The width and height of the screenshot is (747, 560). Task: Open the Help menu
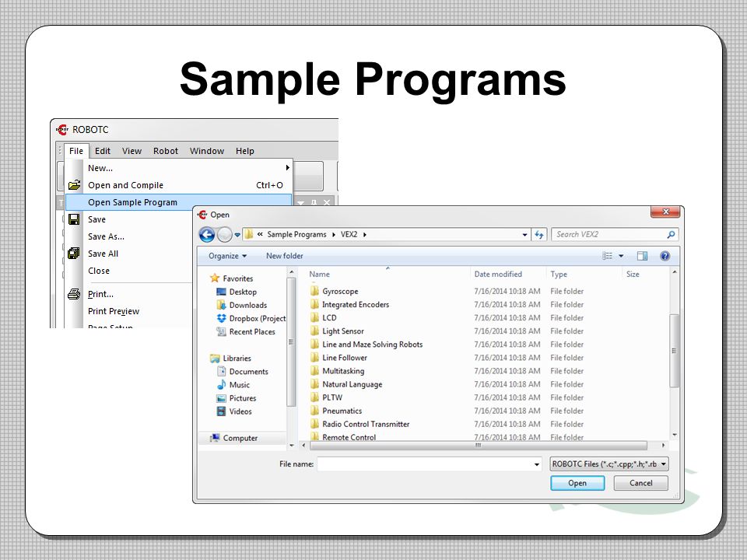245,151
